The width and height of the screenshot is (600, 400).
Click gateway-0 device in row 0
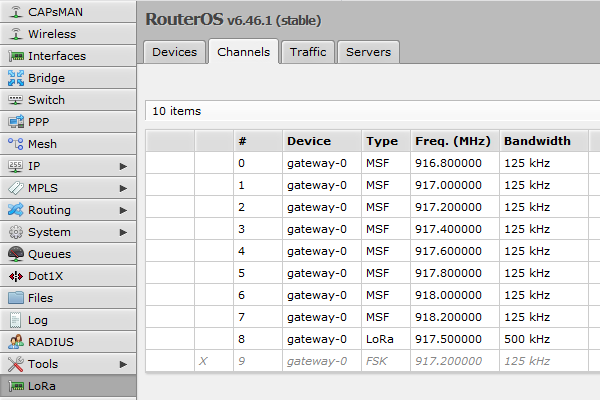coord(322,163)
